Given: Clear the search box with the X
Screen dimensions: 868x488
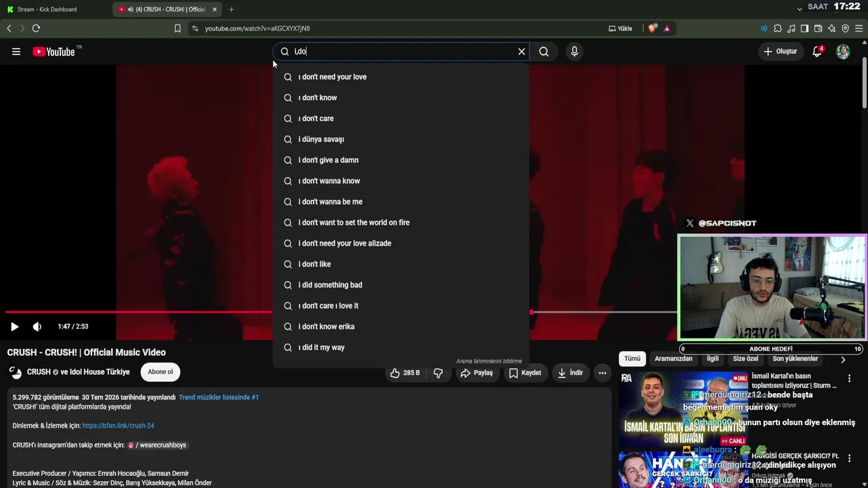Looking at the screenshot, I should point(521,52).
